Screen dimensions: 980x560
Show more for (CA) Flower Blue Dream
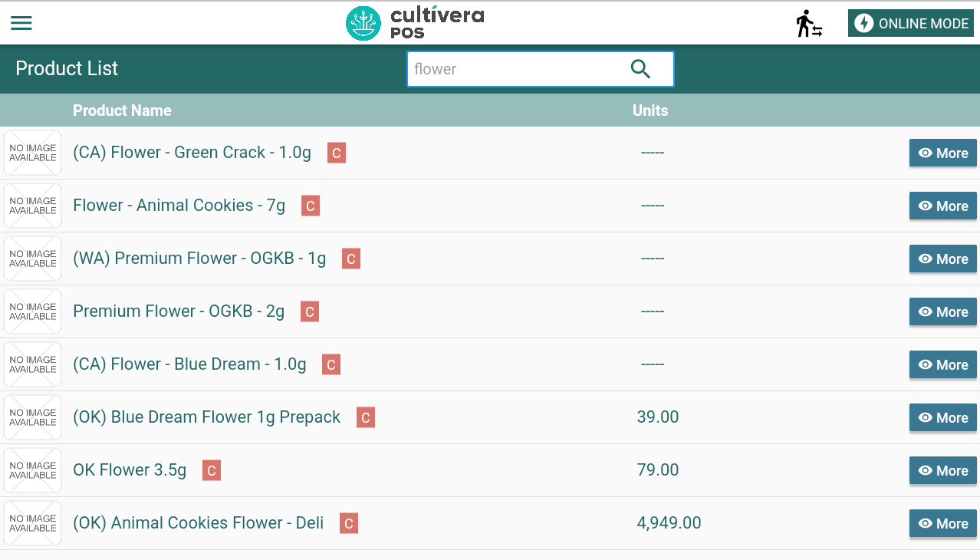point(943,364)
